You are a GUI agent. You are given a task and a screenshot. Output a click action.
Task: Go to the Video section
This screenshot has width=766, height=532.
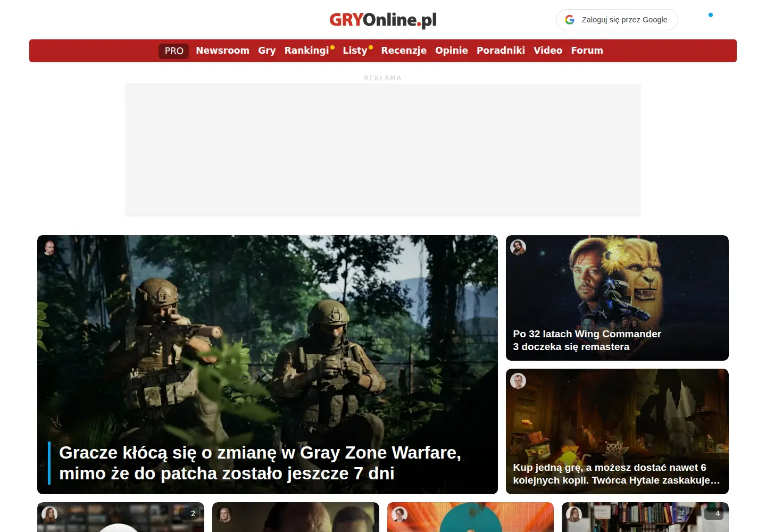coord(548,51)
